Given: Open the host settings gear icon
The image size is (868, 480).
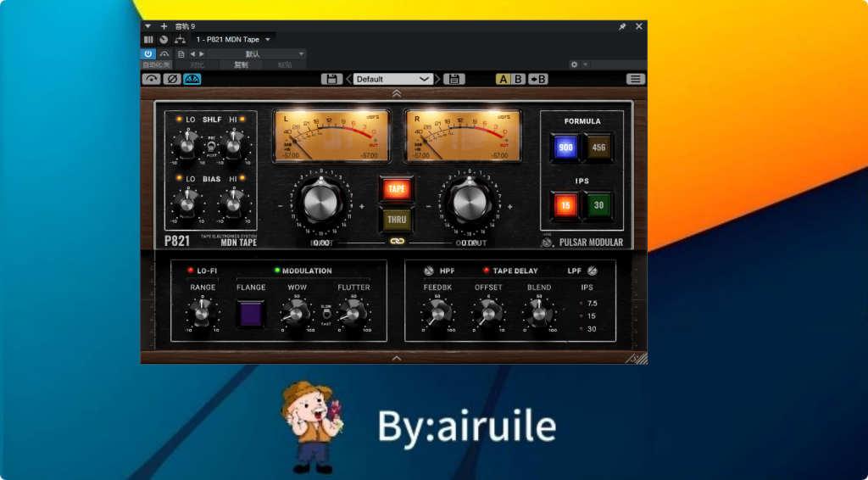Looking at the screenshot, I should point(574,64).
